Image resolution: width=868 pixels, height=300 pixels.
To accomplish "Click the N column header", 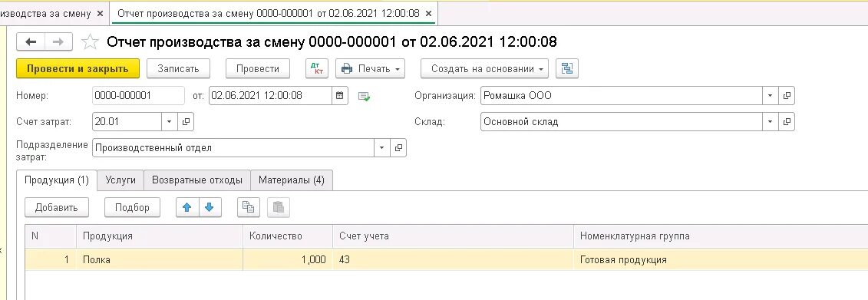I will [51, 236].
